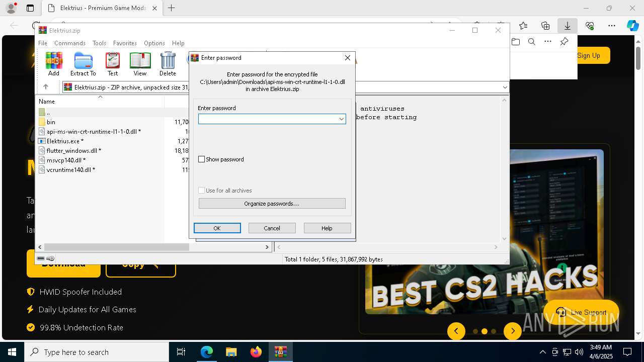The height and width of the screenshot is (362, 644).
Task: Open downloads folder icon in downloads popup
Action: [516, 42]
